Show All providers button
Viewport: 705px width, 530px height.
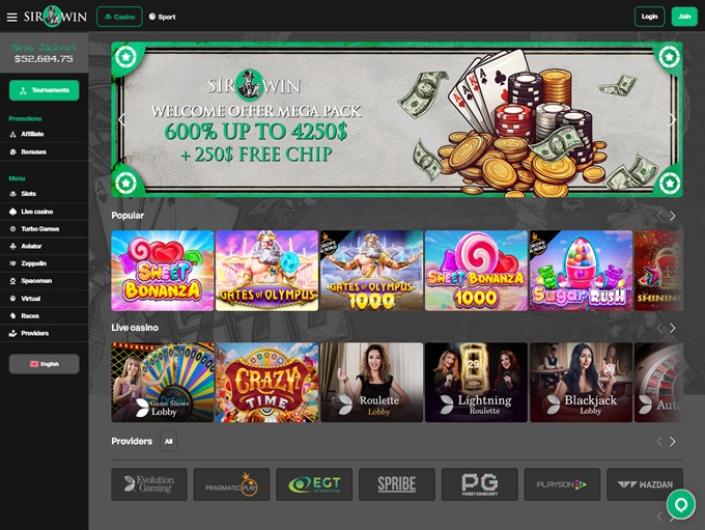click(x=169, y=441)
